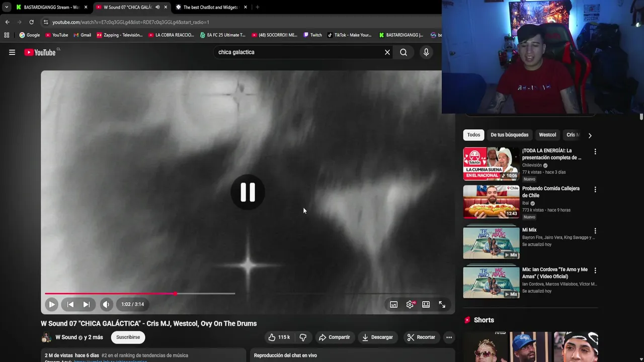
Task: Open the Twitch bookmark
Action: point(312,35)
